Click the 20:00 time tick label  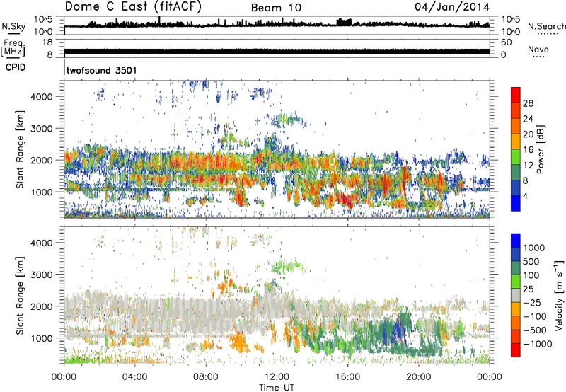point(418,377)
